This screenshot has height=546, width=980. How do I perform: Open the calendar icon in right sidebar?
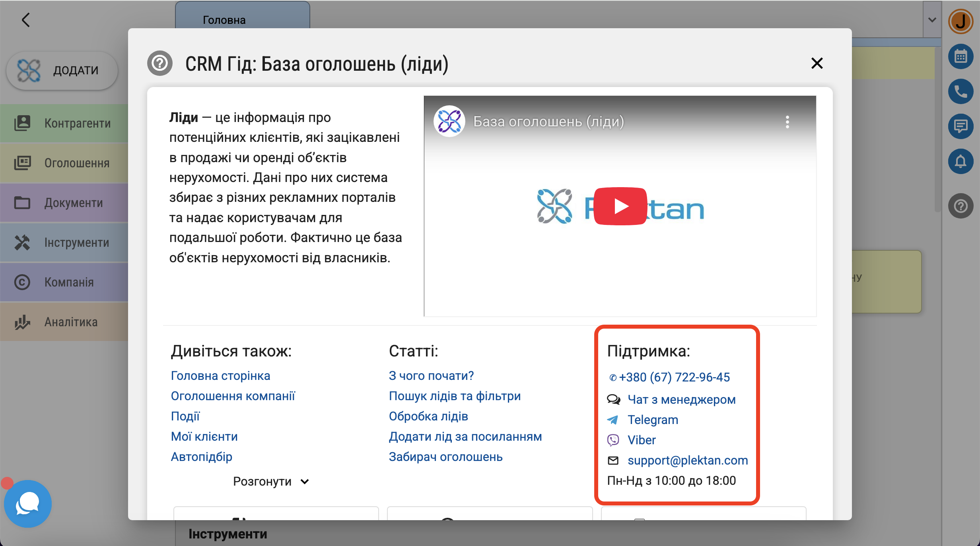(961, 57)
